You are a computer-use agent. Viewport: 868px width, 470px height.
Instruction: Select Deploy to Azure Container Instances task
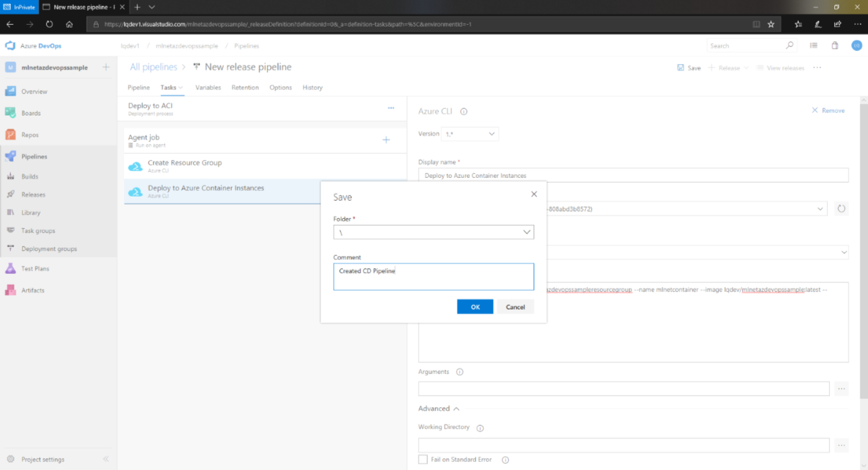pyautogui.click(x=265, y=191)
